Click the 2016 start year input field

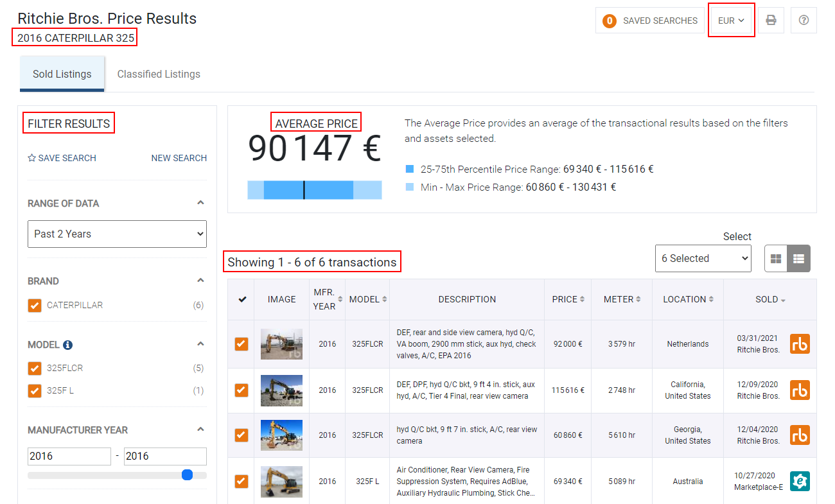point(69,456)
